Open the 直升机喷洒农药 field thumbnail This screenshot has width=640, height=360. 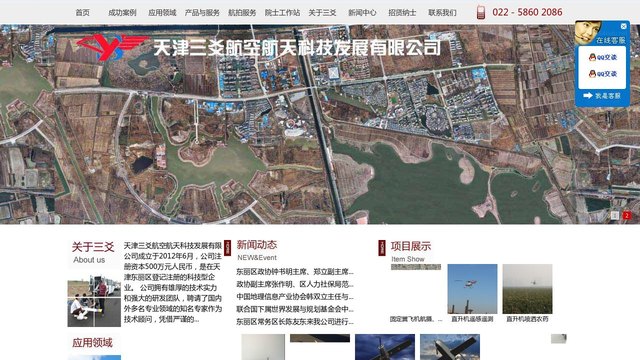pos(527,289)
